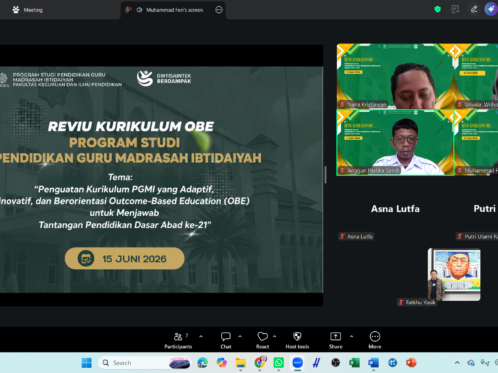Click the divider handle beside shared screen
The height and width of the screenshot is (373, 498).
tap(325, 174)
